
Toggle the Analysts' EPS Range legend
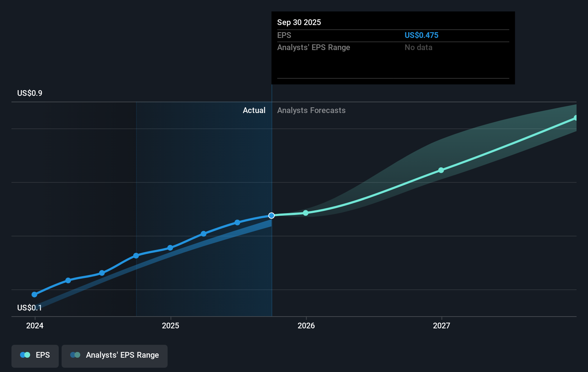point(115,356)
